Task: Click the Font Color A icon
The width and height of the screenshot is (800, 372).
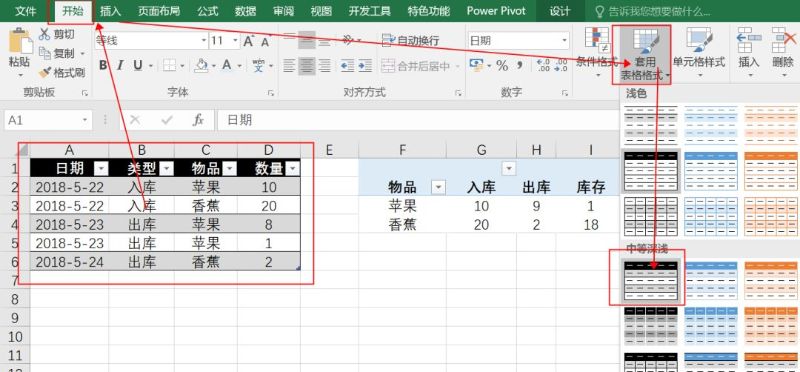Action: (226, 65)
